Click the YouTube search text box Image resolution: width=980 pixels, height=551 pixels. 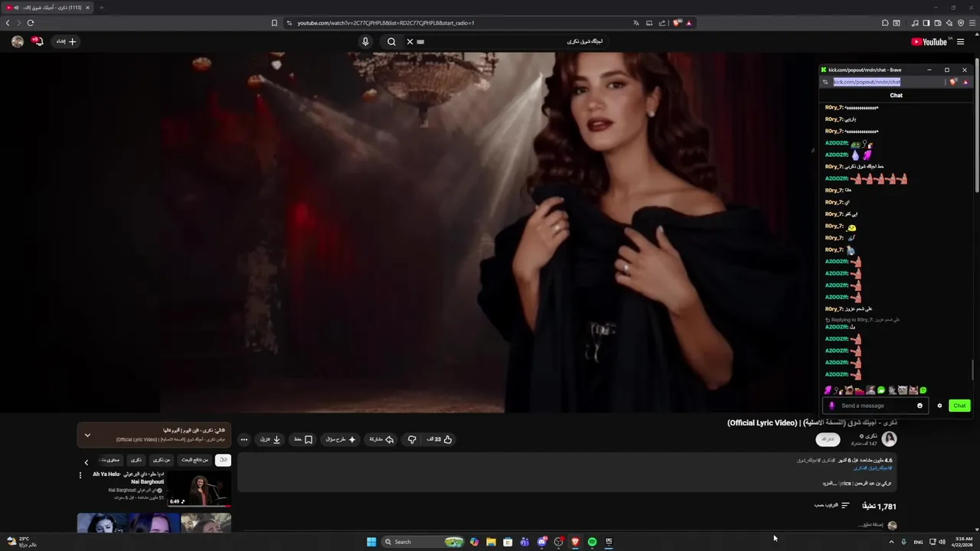[509, 41]
